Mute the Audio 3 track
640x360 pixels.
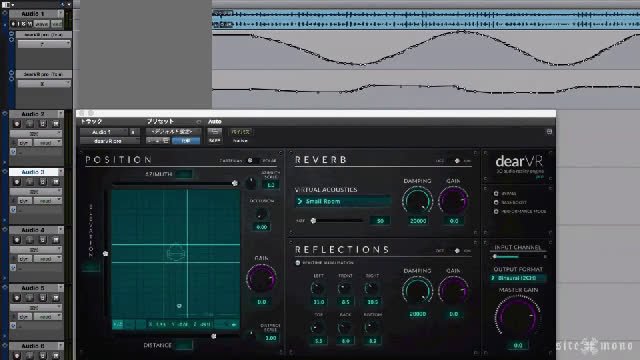56,182
